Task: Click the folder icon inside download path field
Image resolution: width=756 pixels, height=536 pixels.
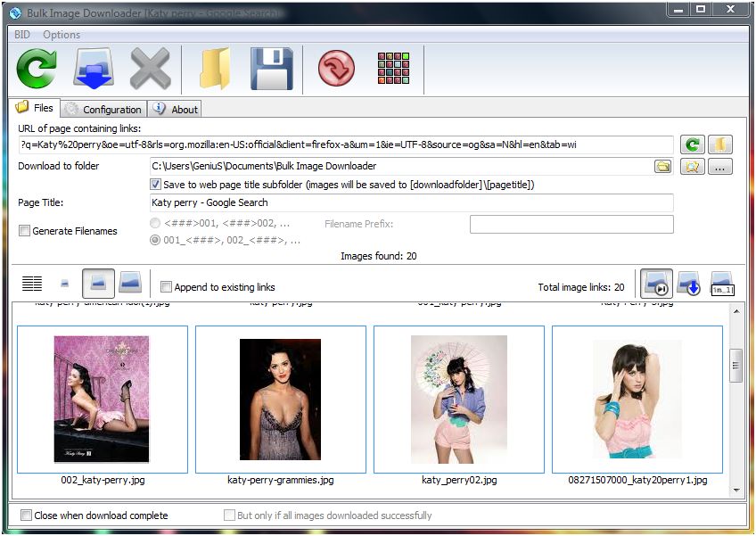Action: 663,167
